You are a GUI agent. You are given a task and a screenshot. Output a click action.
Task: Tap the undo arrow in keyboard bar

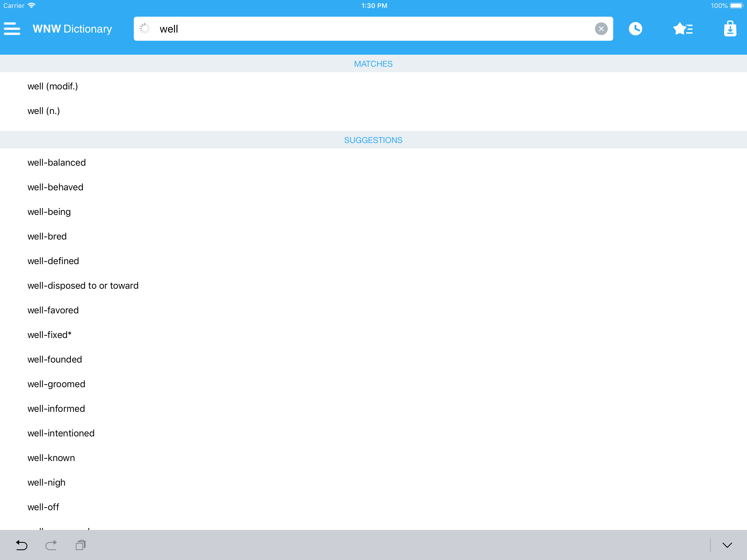[x=22, y=545]
